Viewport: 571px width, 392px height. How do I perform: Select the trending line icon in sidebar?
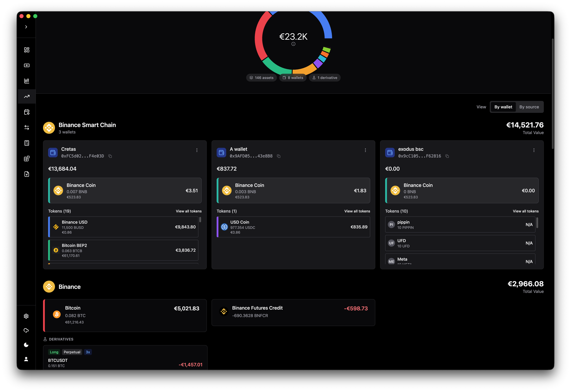click(27, 97)
